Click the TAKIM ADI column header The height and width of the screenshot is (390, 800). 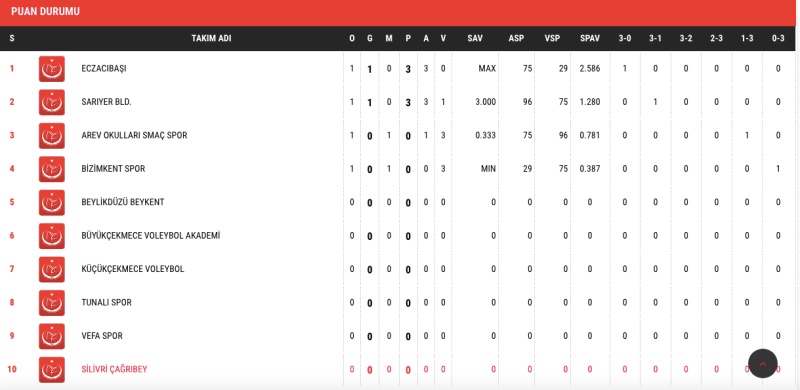(211, 38)
